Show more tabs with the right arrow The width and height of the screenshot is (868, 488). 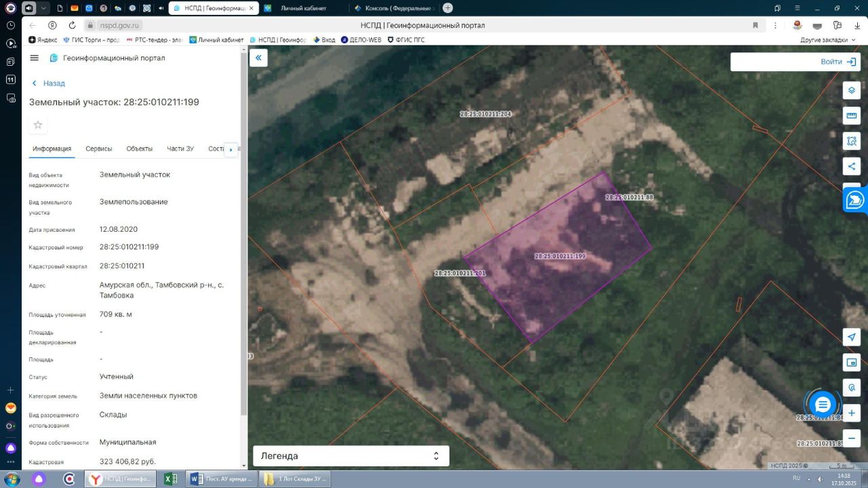(231, 149)
